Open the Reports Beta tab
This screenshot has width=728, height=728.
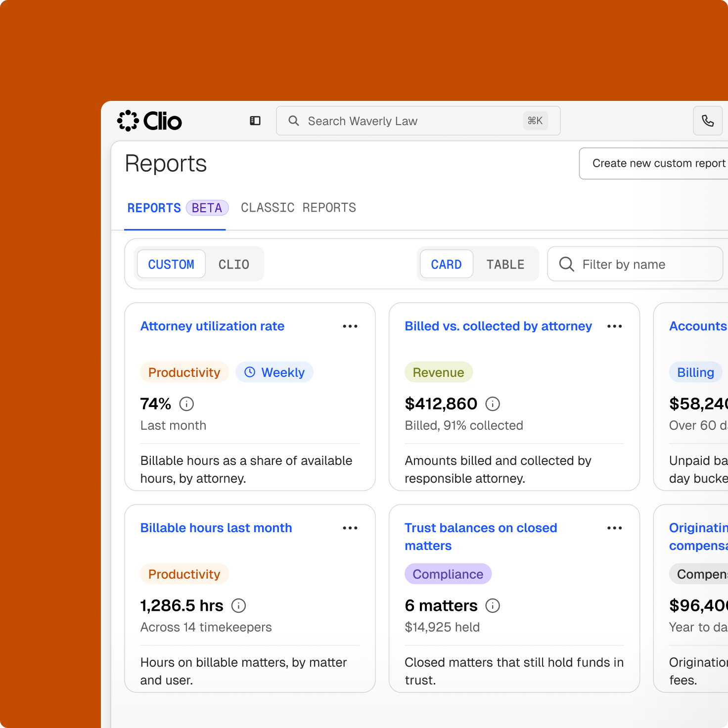[175, 208]
